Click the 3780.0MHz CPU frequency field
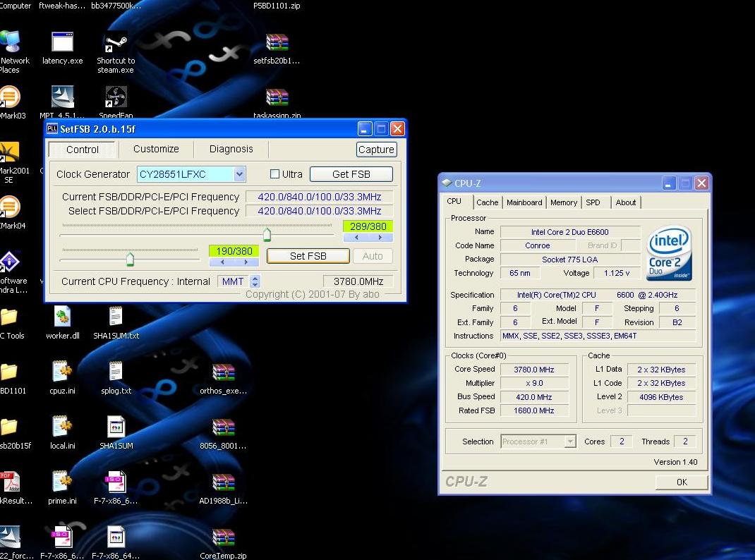 point(358,281)
